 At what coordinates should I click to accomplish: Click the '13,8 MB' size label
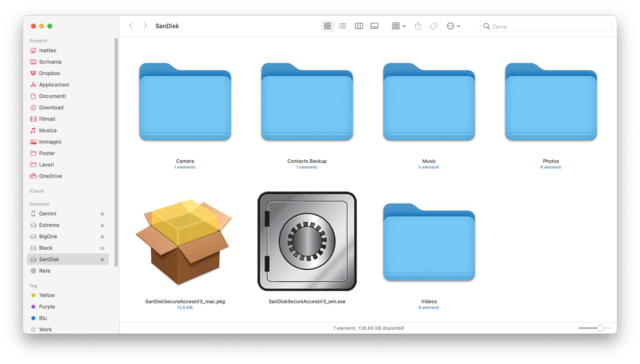click(x=185, y=308)
